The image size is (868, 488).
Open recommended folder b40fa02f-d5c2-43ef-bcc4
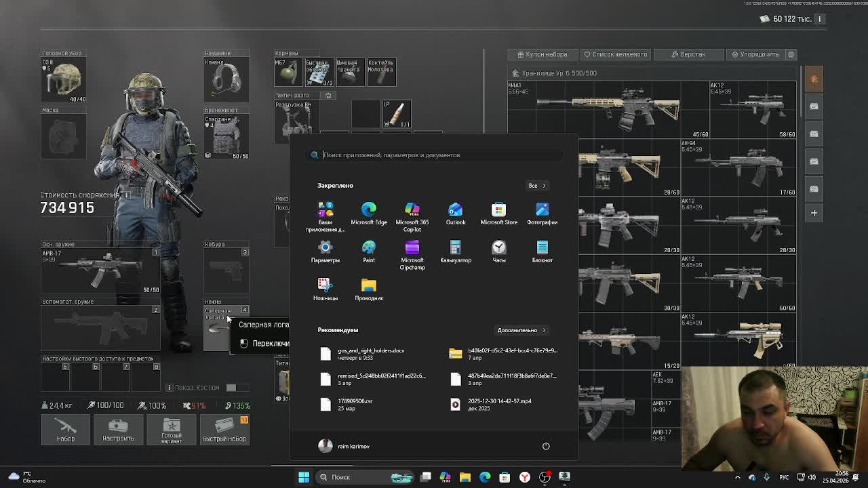pos(504,354)
